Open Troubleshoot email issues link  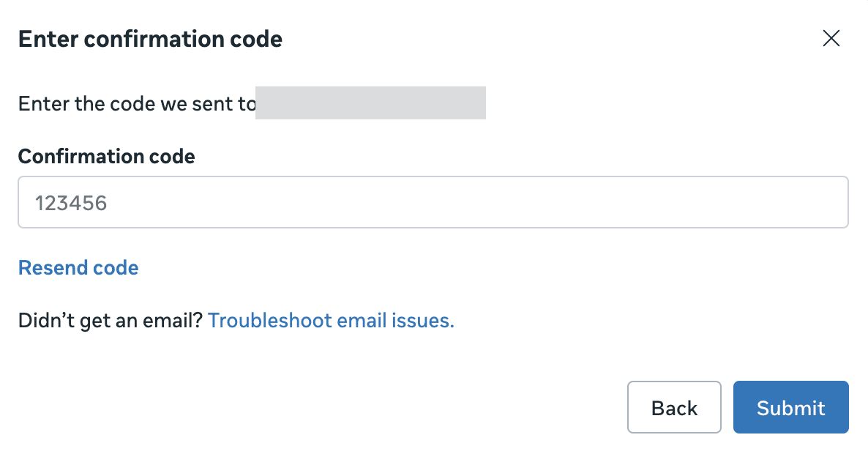point(331,321)
